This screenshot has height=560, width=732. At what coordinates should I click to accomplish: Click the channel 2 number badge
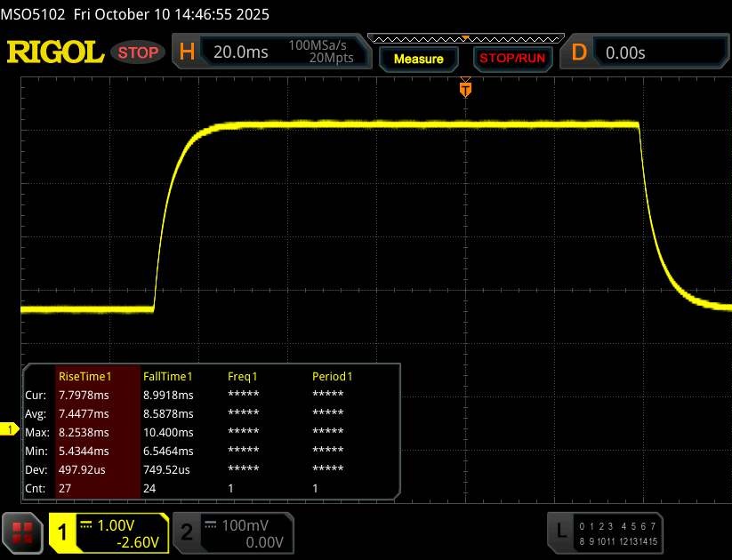coord(186,532)
